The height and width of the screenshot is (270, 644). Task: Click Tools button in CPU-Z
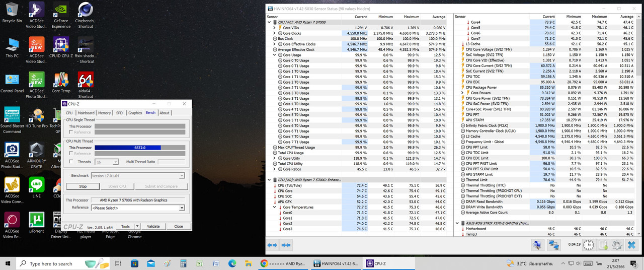125,226
